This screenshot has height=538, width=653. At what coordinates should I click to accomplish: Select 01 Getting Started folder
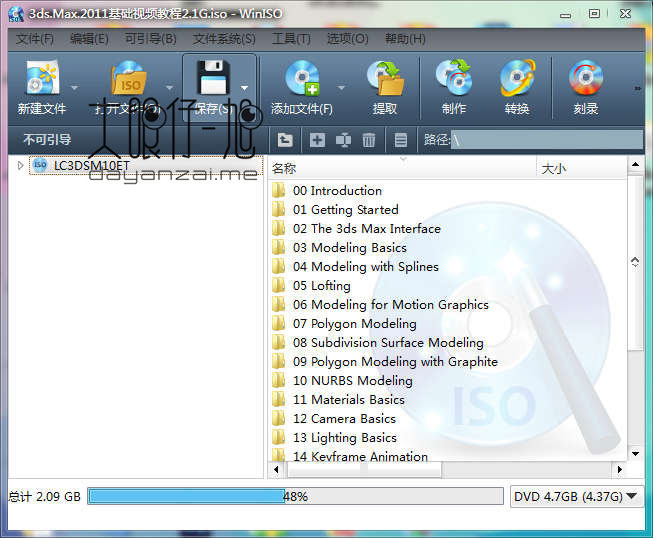[345, 209]
